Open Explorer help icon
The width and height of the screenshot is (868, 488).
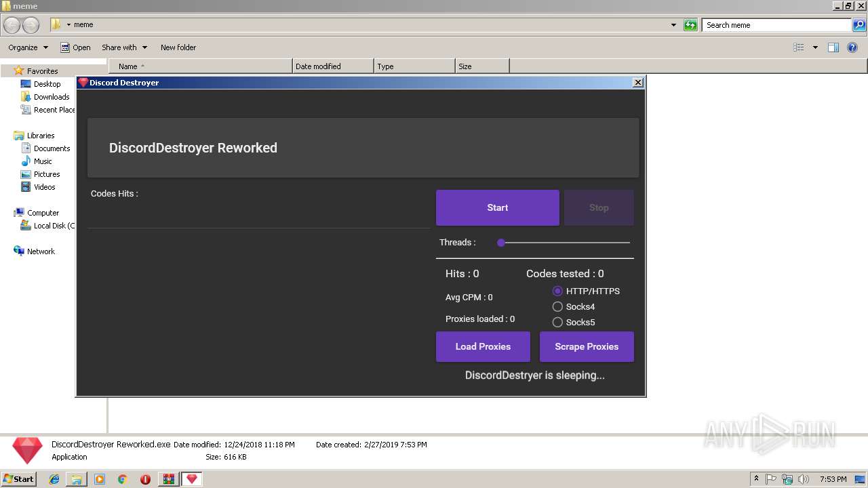point(853,47)
